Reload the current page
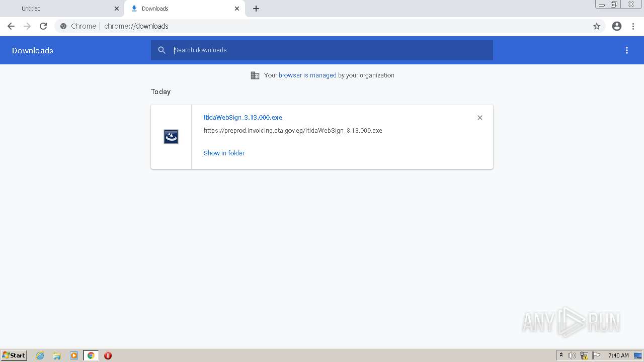Viewport: 644px width, 362px height. (x=43, y=26)
